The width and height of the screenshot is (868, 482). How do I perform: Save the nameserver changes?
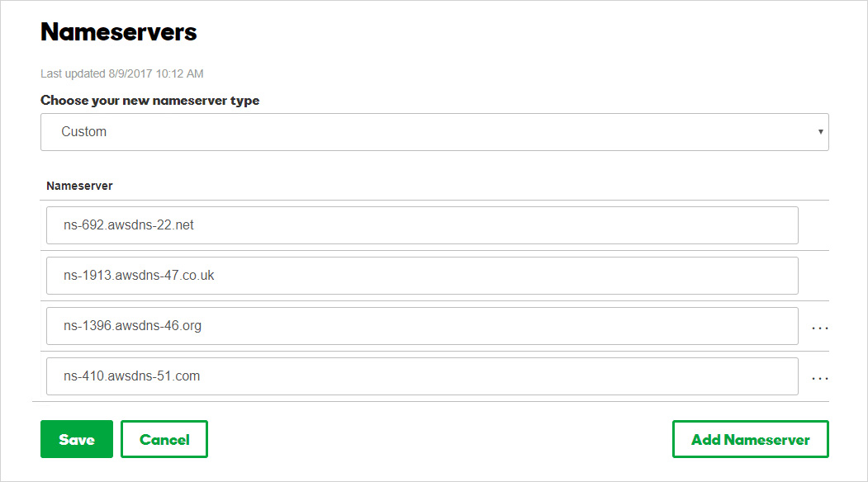point(77,439)
